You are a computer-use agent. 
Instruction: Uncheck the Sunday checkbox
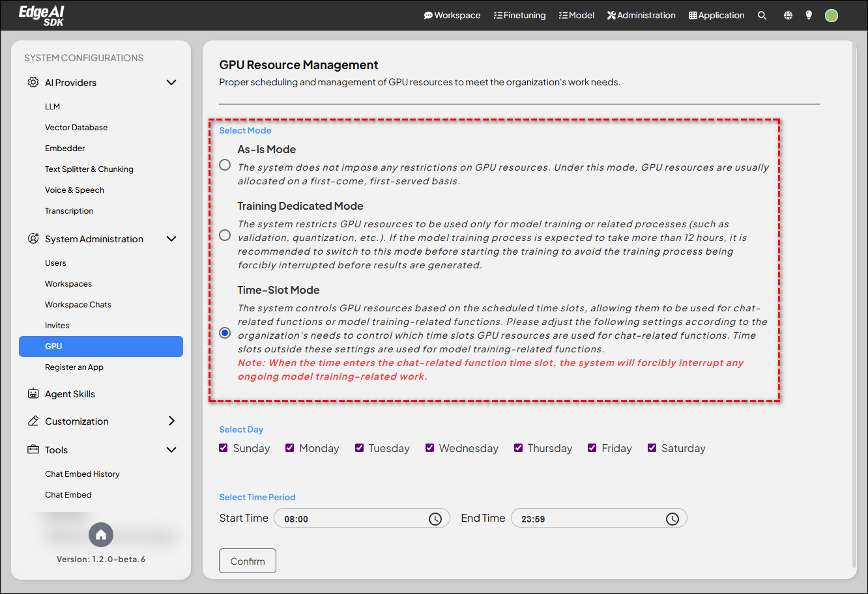click(x=224, y=448)
